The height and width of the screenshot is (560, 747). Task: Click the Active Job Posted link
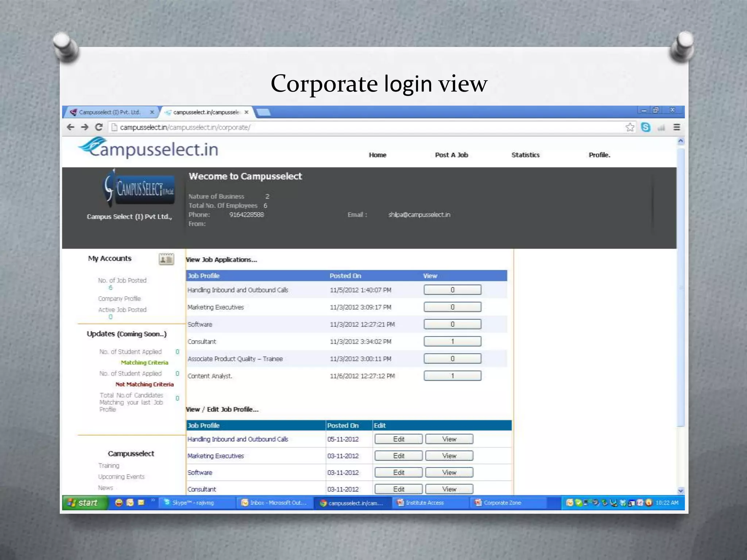click(x=122, y=310)
